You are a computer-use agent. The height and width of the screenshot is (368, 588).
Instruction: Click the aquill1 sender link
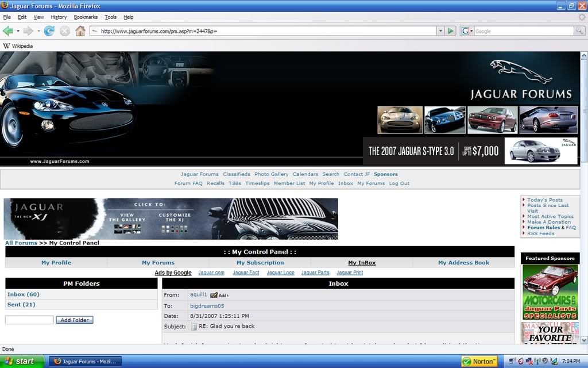point(198,294)
